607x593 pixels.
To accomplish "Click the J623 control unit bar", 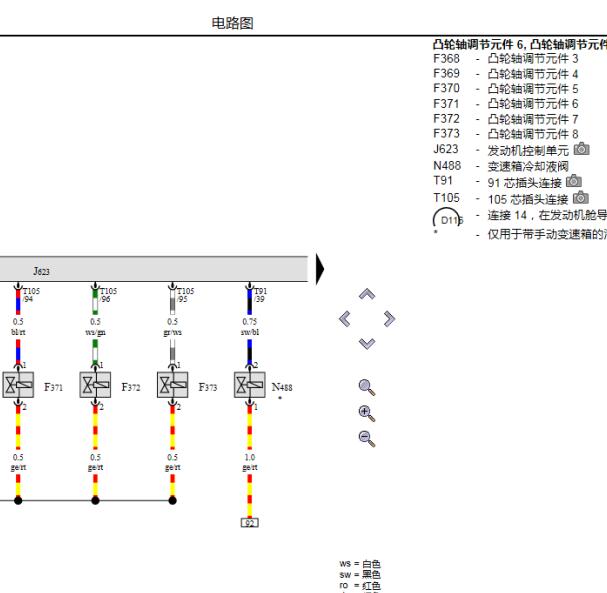I will [x=154, y=269].
